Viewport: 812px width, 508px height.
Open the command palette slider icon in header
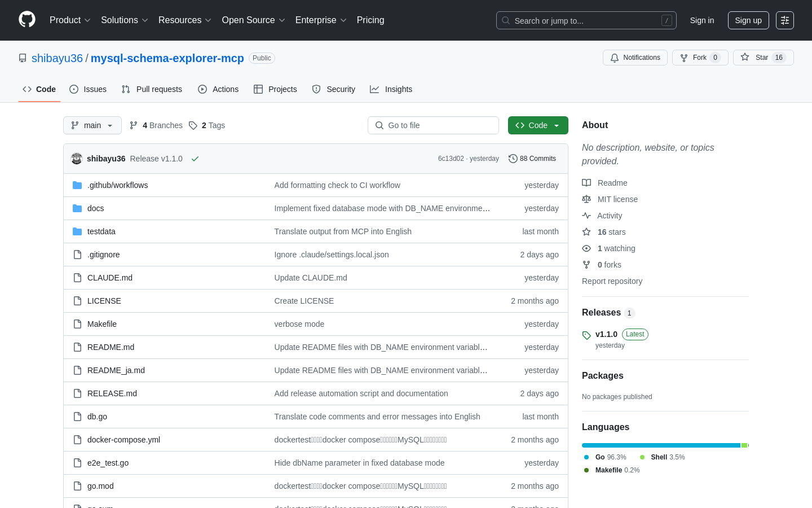(785, 20)
